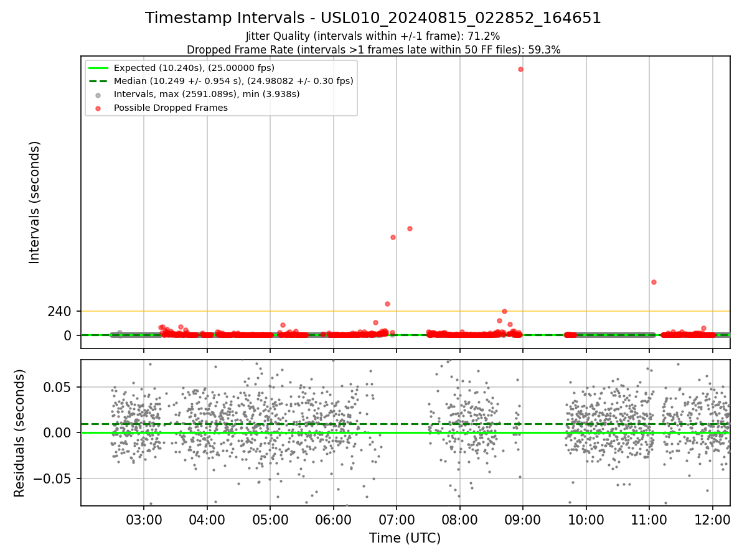The height and width of the screenshot is (560, 747).
Task: Click the 0.05 residuals tick label
Action: pos(59,387)
